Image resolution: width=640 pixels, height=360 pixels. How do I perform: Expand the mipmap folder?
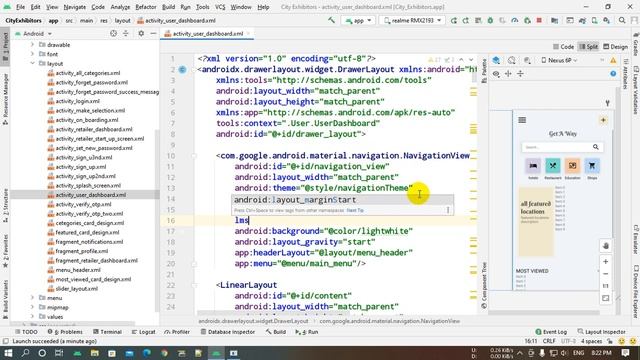32,307
